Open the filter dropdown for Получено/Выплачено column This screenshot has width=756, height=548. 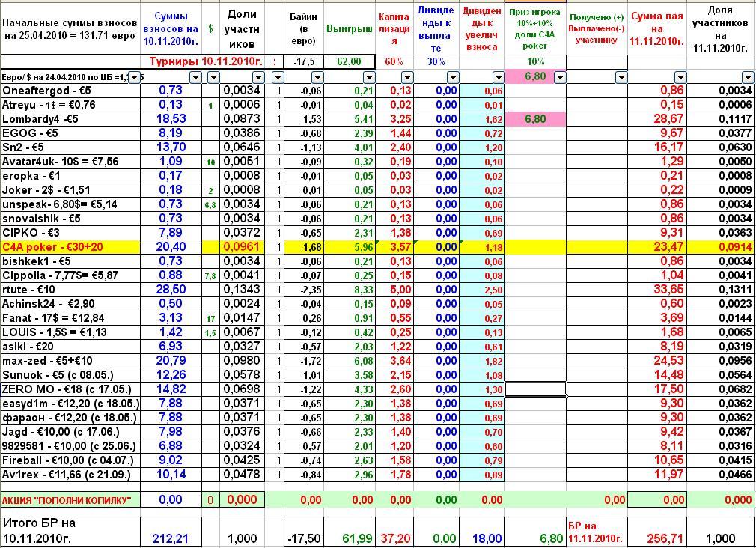(x=621, y=77)
